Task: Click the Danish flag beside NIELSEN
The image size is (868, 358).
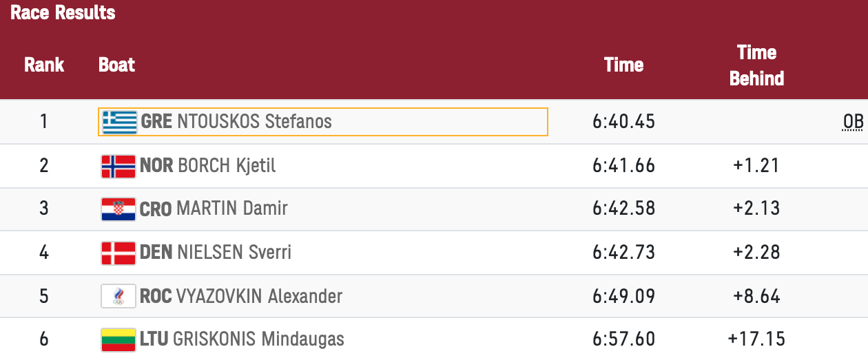Action: [118, 252]
